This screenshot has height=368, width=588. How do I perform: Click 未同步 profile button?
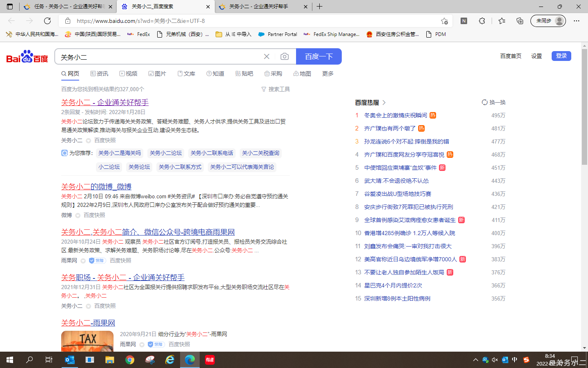point(548,21)
